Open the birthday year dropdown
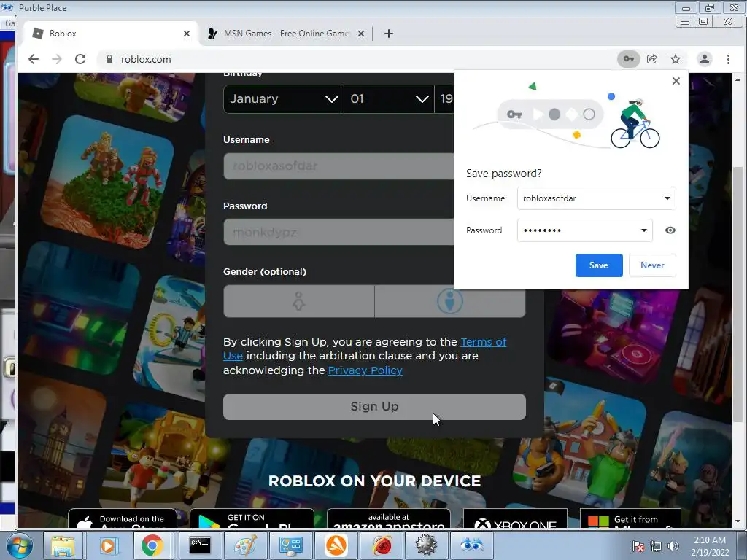The width and height of the screenshot is (747, 560). 444,99
